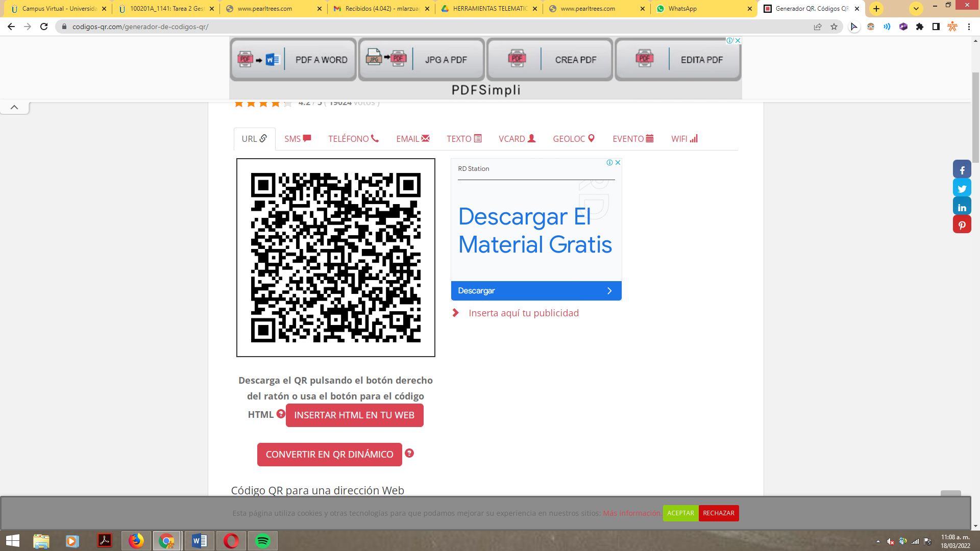Viewport: 980px width, 551px height.
Task: Open Adobe Acrobat from the taskbar
Action: 104,540
